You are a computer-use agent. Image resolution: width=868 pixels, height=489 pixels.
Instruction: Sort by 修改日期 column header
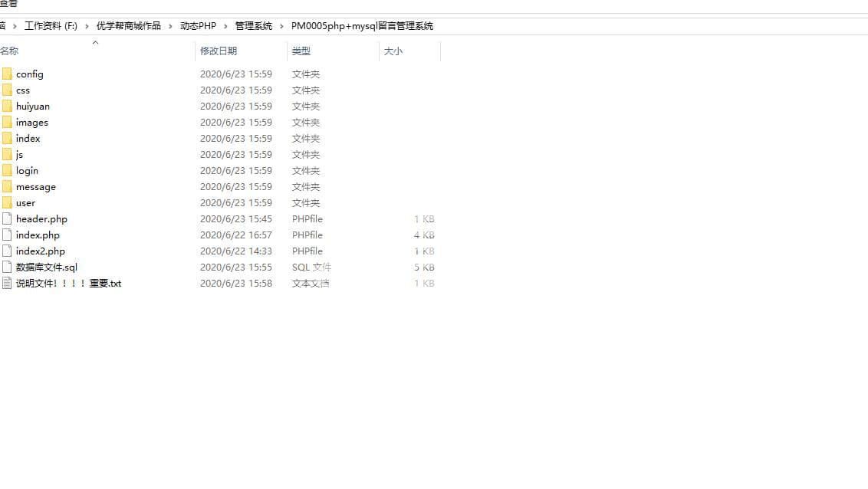(x=219, y=51)
